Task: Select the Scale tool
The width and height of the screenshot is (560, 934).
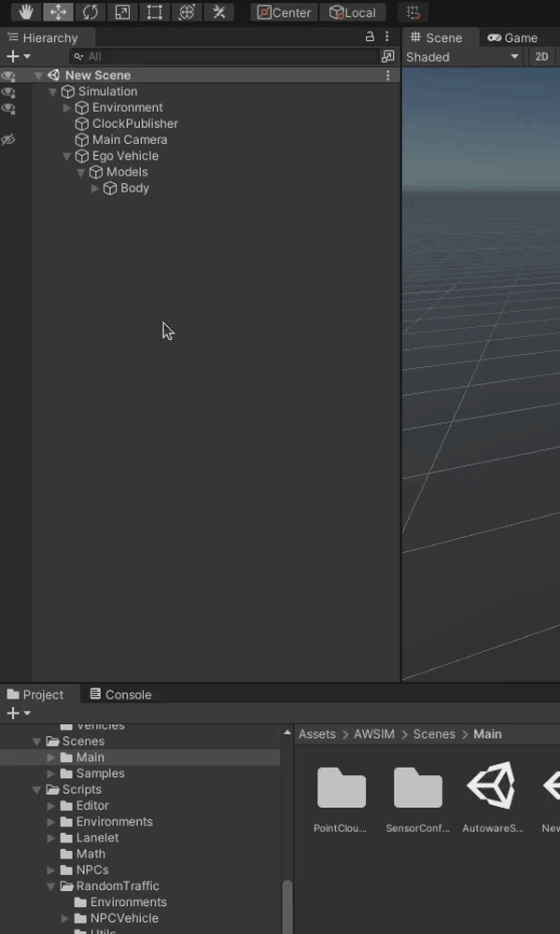Action: click(x=122, y=12)
